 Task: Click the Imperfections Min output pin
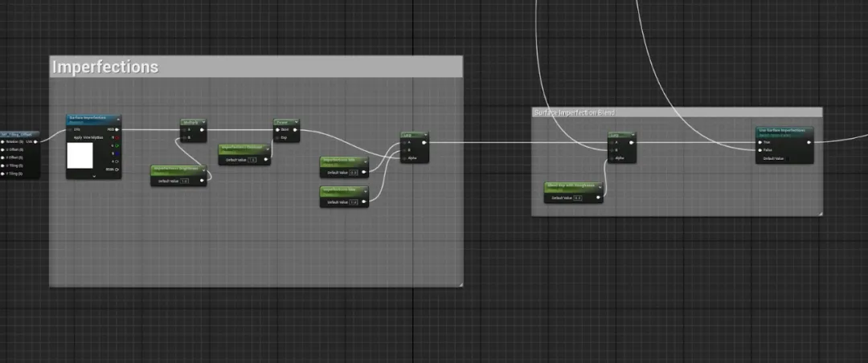point(364,172)
